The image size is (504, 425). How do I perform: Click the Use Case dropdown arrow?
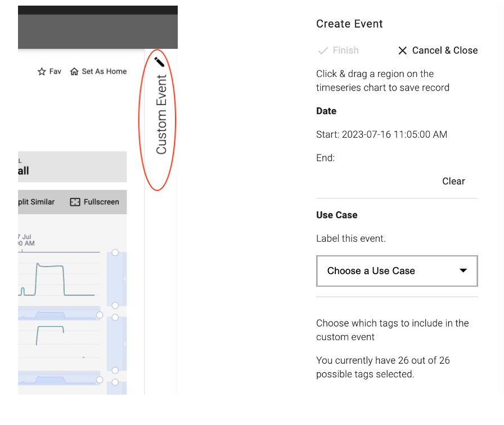coord(463,271)
